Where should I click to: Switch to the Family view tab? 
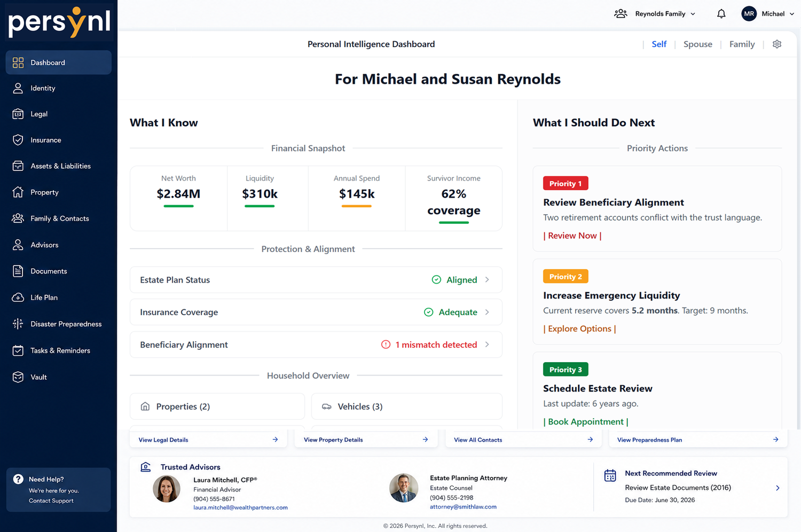pos(742,44)
